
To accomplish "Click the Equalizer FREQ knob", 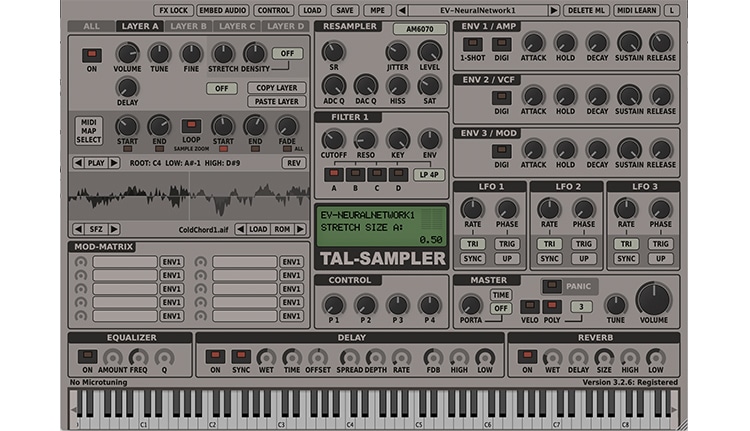I will tap(138, 358).
